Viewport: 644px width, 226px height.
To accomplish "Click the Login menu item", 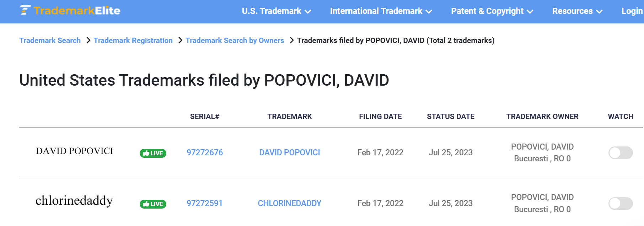I will [632, 11].
